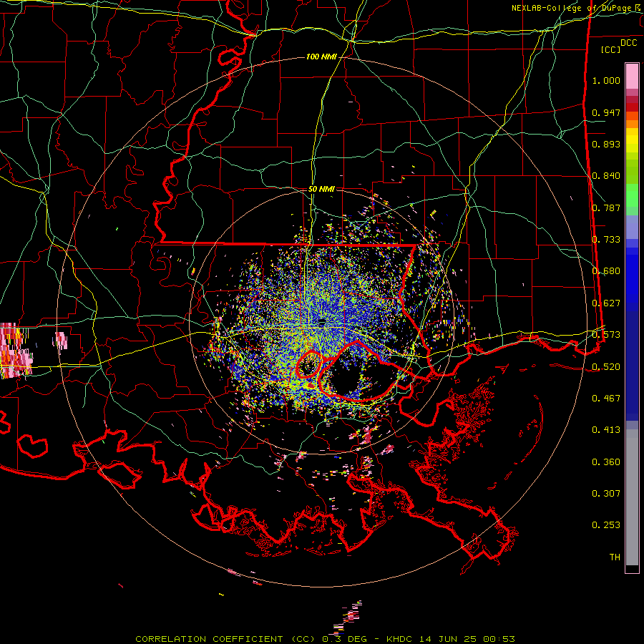644x644 pixels.
Task: Select the 0.307 legend value
Action: click(606, 494)
